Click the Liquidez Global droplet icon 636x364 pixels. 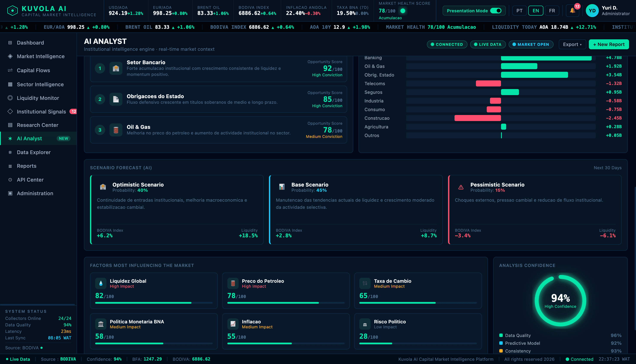(101, 283)
